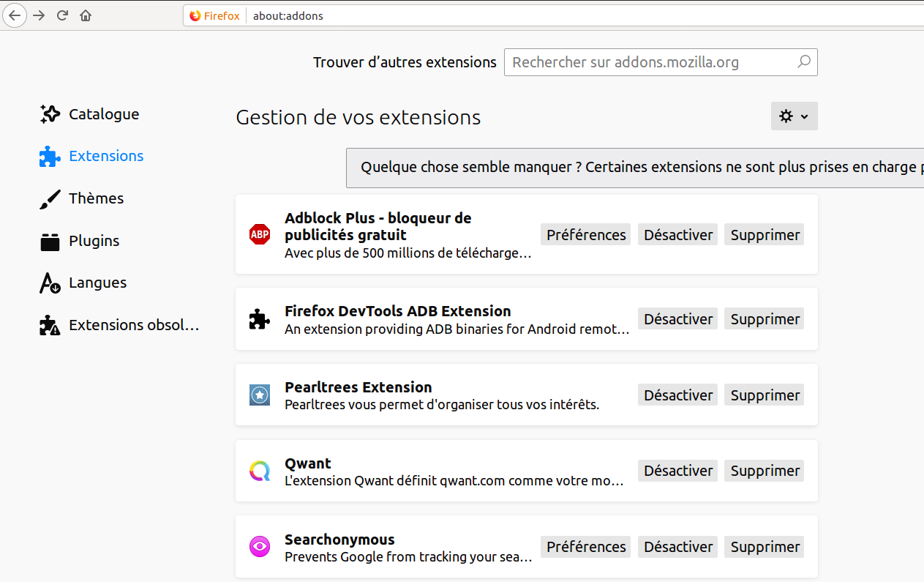Click the magnifier icon in addon search
Viewport: 924px width, 582px height.
click(x=803, y=62)
